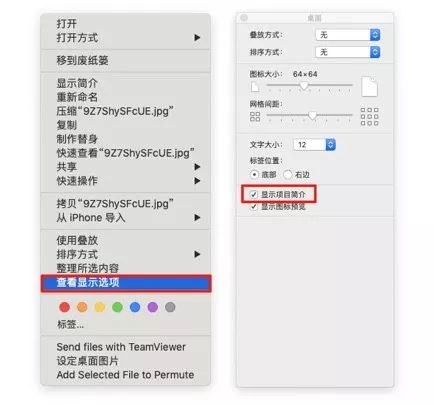
Task: Open the 叠放方式 dropdown
Action: point(348,35)
